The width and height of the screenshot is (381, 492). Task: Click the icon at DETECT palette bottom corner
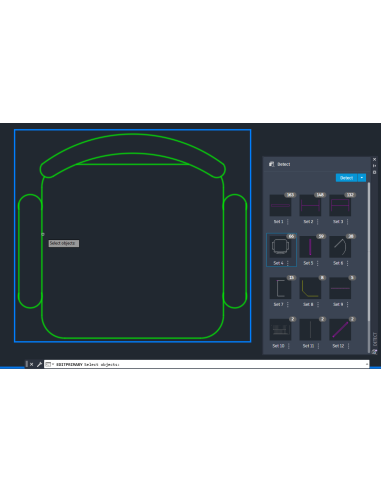[x=374, y=351]
